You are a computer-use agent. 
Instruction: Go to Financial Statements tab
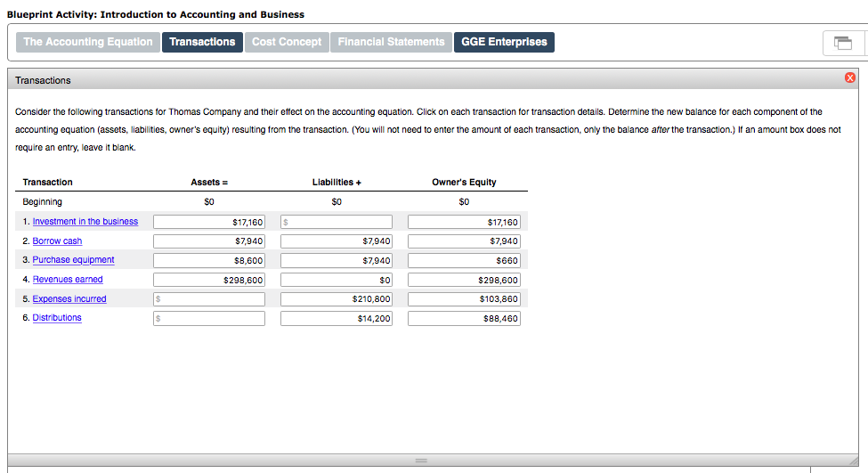pyautogui.click(x=391, y=42)
